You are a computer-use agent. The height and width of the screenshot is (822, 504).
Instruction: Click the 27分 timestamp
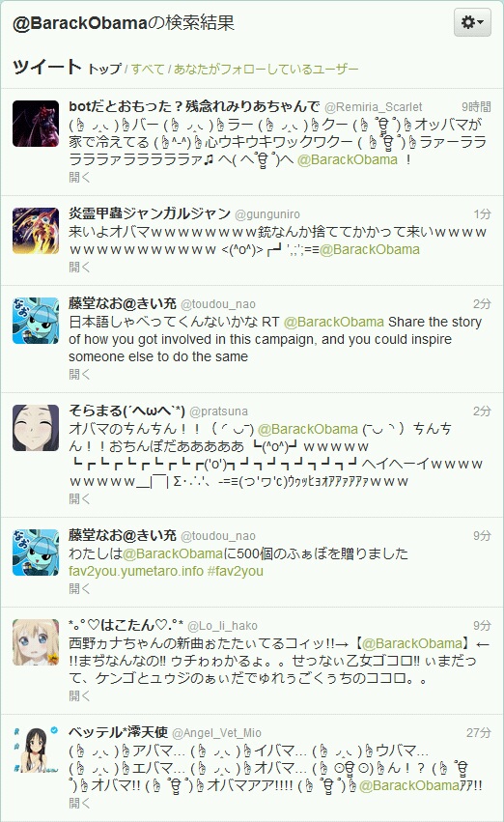478,732
